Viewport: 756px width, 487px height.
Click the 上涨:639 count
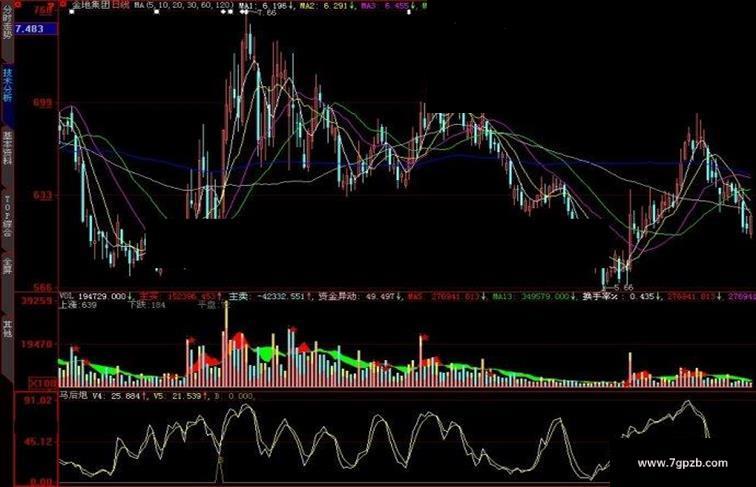click(78, 305)
